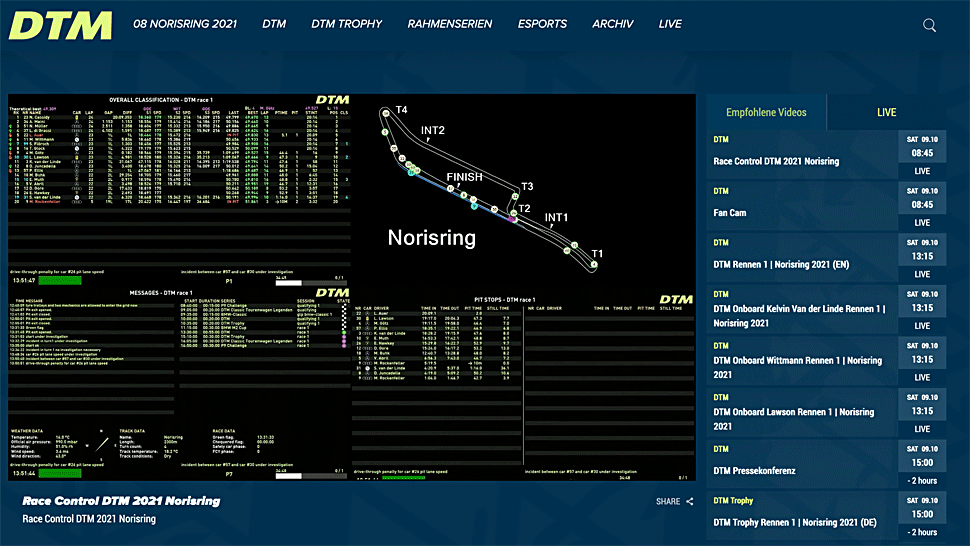This screenshot has height=546, width=970.
Task: Open DTM Rennen 1 Norisring 2021 (EN)
Action: [x=781, y=265]
